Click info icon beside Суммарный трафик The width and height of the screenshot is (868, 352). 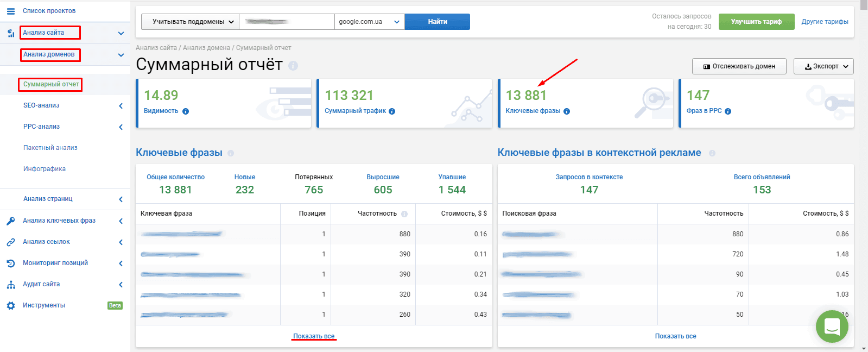point(392,111)
